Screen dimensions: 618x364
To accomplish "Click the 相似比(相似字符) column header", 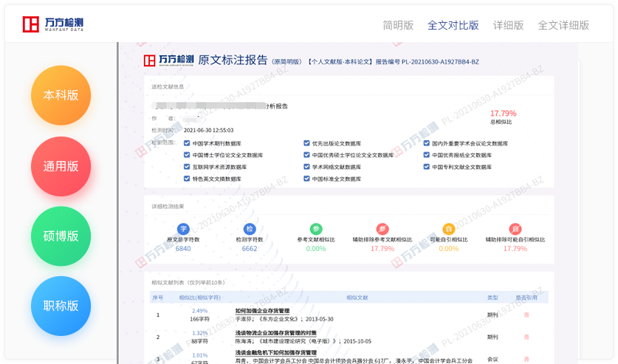I will (x=200, y=298).
